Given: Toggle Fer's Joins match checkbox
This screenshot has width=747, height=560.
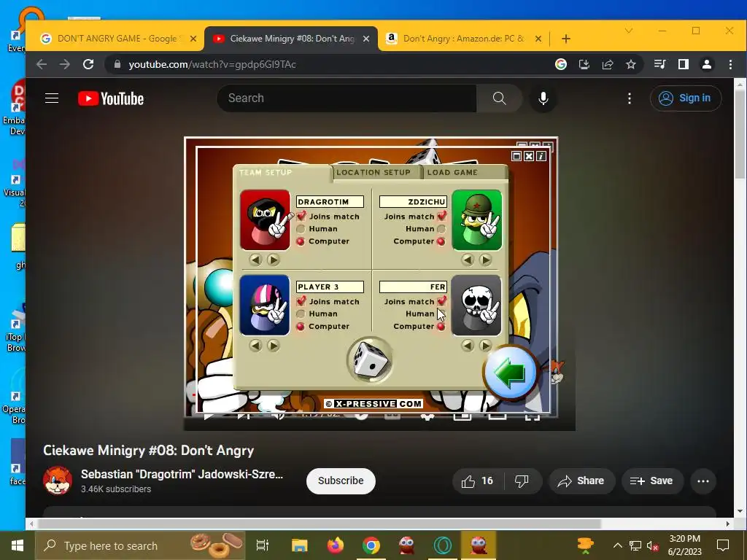Looking at the screenshot, I should click(441, 301).
